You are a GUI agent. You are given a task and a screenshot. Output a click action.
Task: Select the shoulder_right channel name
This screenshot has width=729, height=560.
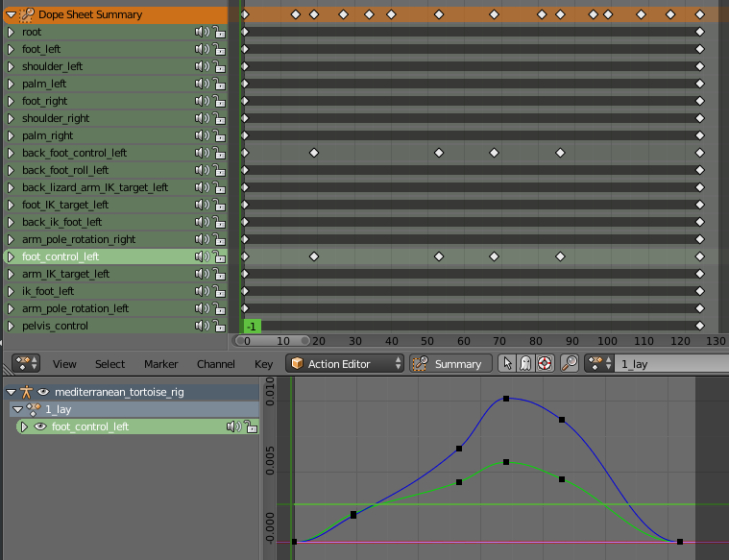56,118
